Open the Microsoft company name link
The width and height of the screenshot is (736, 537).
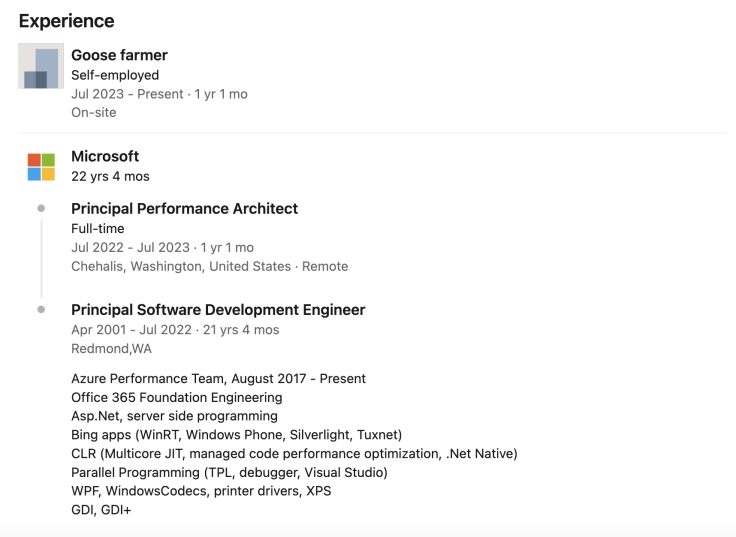[105, 156]
